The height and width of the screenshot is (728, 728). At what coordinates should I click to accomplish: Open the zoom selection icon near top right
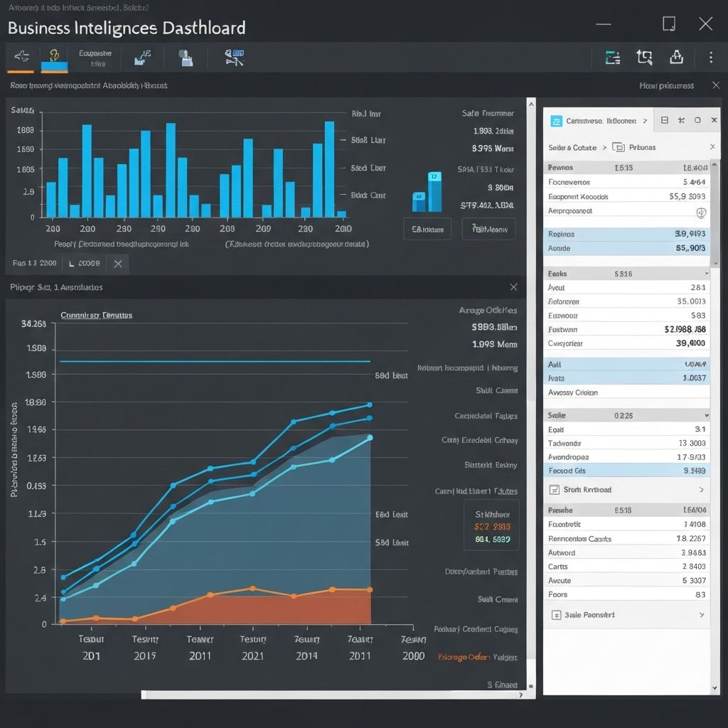point(644,57)
